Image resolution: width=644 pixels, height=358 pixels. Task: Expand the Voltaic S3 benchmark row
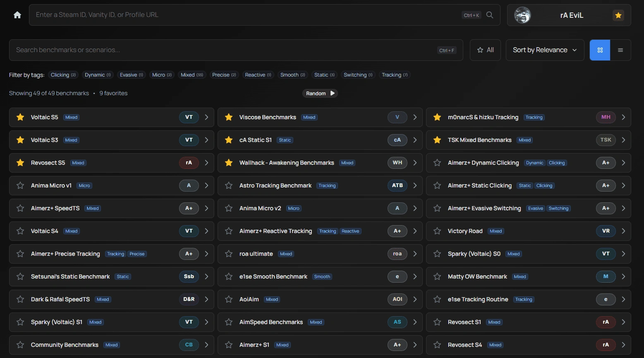pos(206,140)
